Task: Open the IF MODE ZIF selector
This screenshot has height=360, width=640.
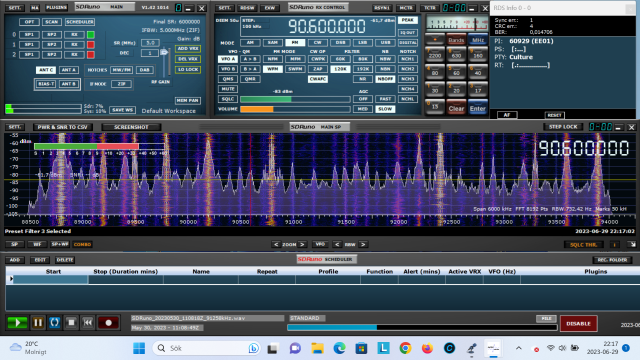Action: 121,84
